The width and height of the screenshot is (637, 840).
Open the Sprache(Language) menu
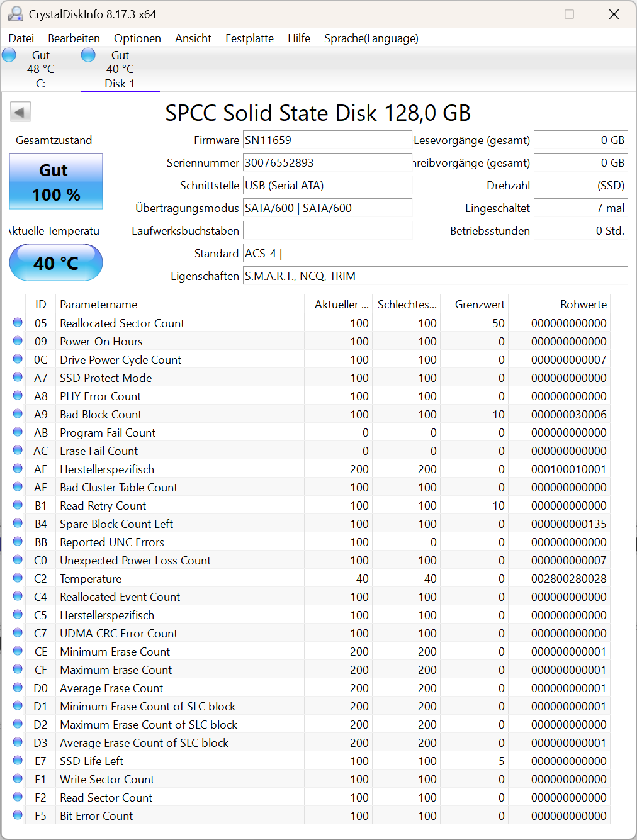(371, 38)
